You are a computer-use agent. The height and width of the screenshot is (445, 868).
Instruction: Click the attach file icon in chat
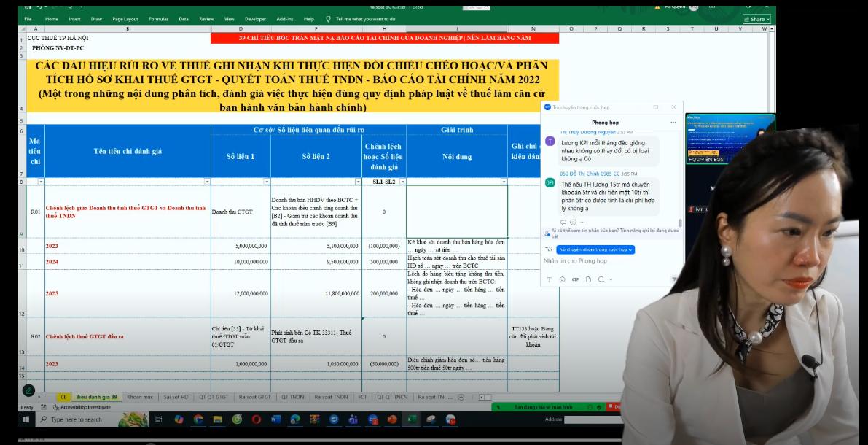coord(589,279)
